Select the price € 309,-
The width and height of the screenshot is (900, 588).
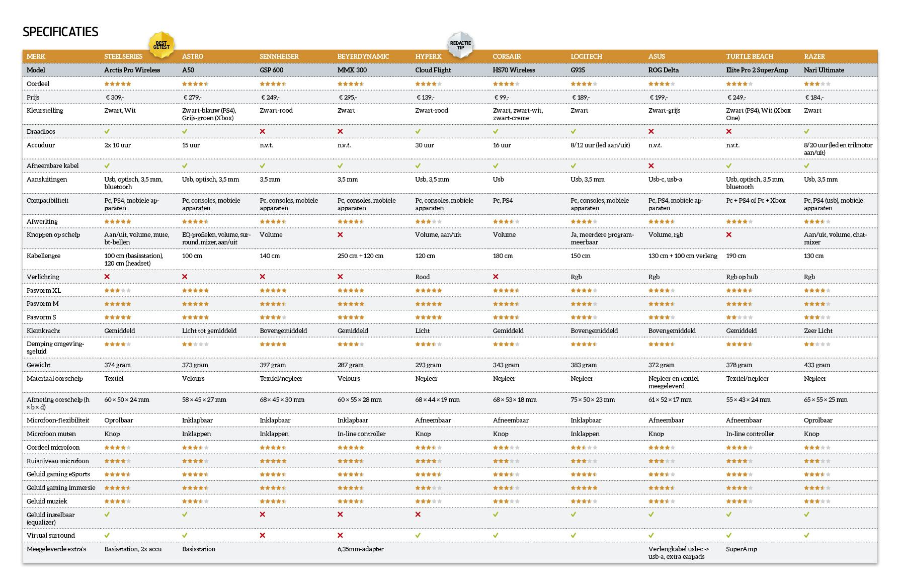pos(115,97)
